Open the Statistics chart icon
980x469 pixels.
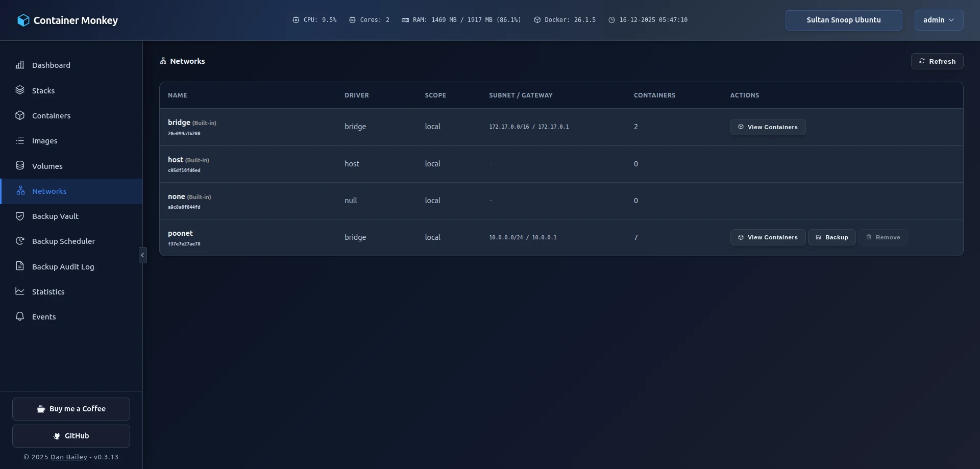[20, 291]
